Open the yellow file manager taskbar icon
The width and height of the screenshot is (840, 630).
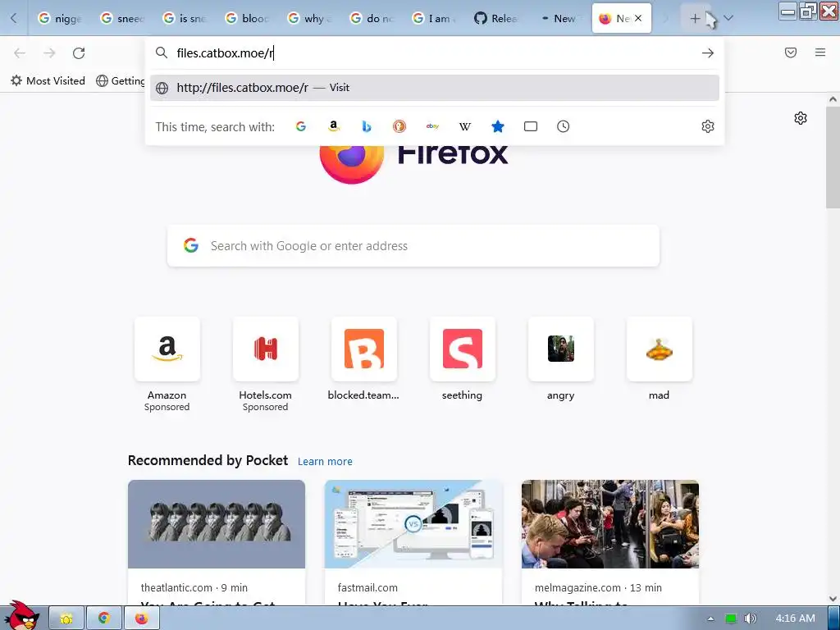click(x=66, y=619)
